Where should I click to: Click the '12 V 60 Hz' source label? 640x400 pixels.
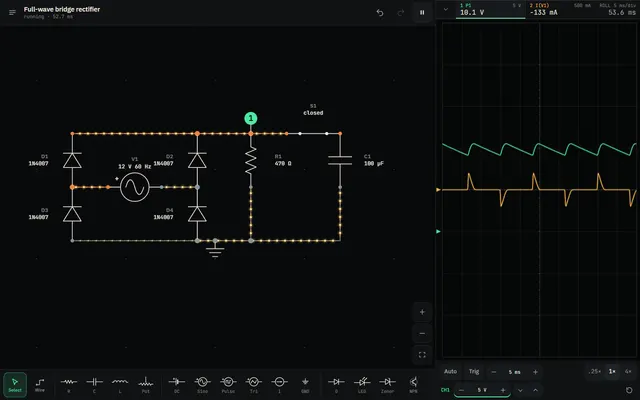[135, 167]
